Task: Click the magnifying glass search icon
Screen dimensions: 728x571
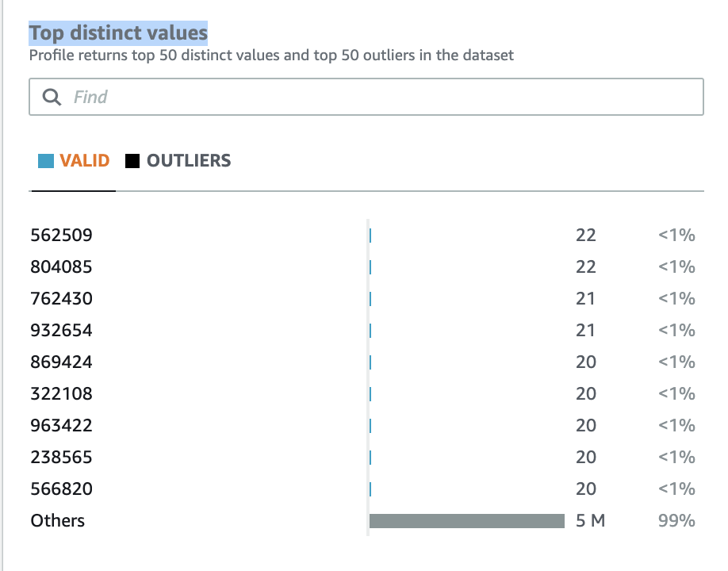Action: pyautogui.click(x=52, y=97)
